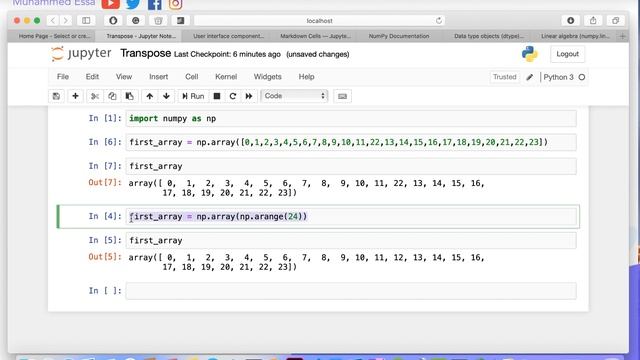
Task: Click the In [7] first_array cell
Action: pos(351,166)
